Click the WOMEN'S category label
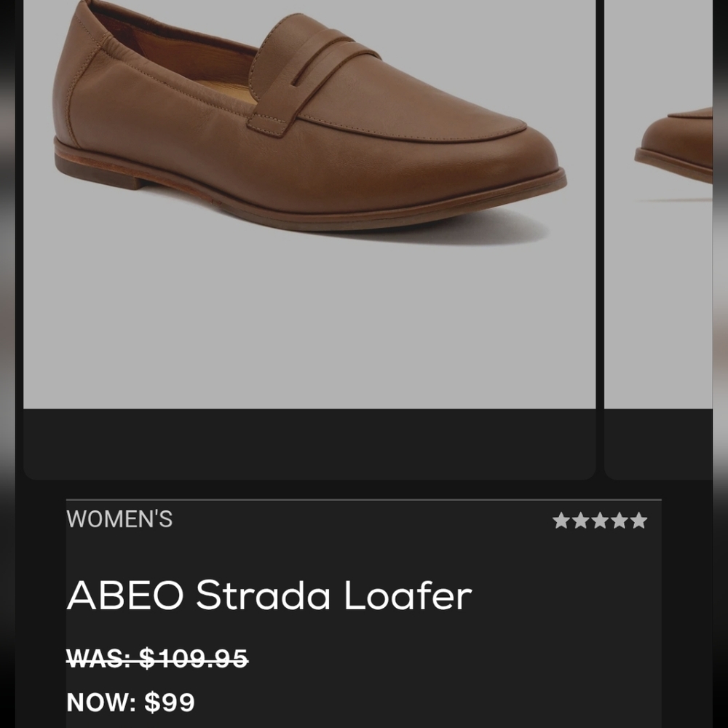The width and height of the screenshot is (728, 728). (x=120, y=519)
